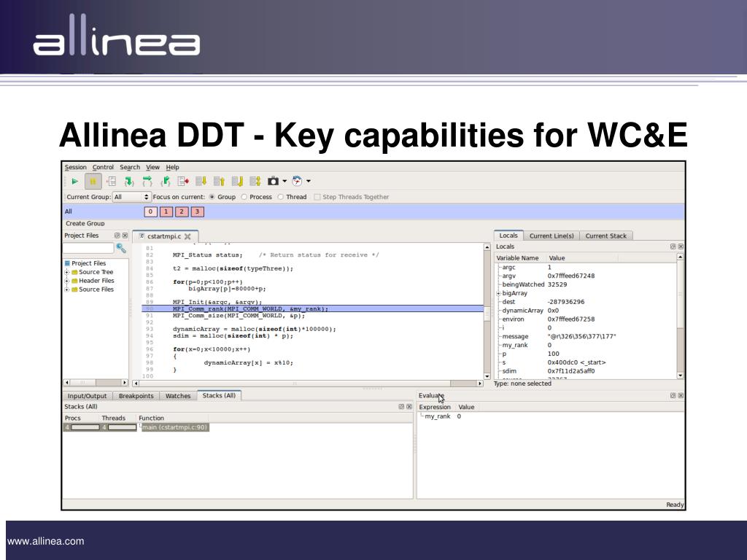Select process 2 box

[x=182, y=212]
